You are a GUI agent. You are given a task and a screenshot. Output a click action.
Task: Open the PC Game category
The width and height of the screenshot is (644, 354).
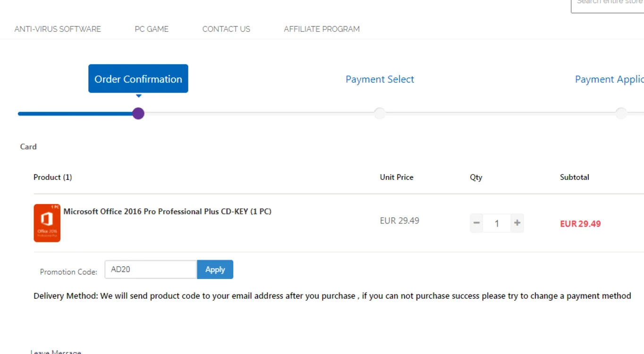152,29
